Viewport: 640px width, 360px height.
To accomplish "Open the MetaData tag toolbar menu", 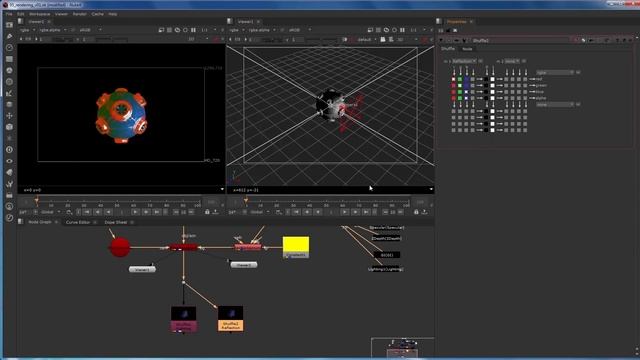I will coord(9,173).
